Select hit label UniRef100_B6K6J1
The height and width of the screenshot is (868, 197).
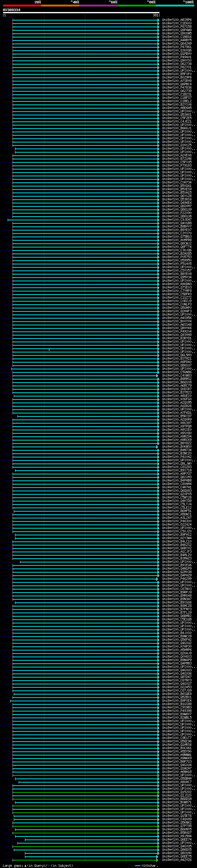pos(176,128)
